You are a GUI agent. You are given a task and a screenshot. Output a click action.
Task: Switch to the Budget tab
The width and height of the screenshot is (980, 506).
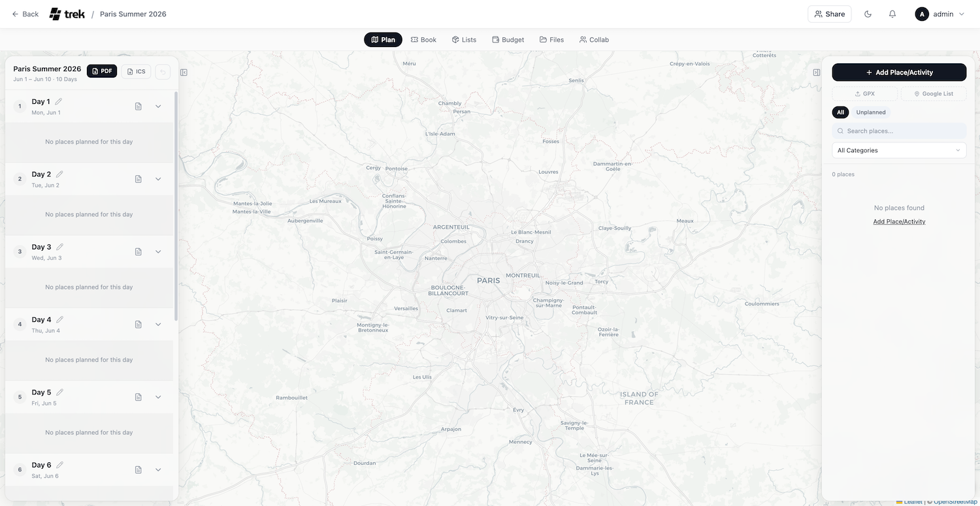pos(508,39)
